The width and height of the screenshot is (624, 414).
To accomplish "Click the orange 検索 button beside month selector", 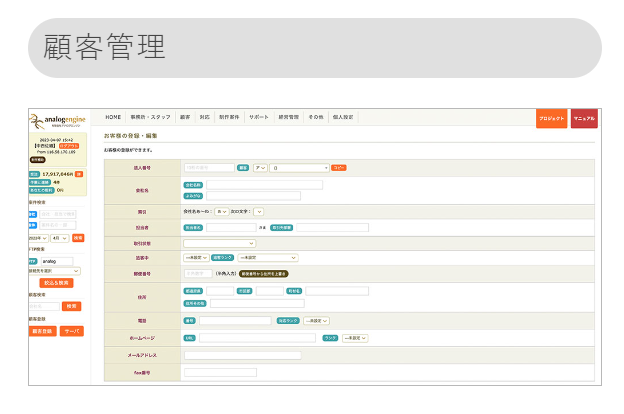I will [x=78, y=238].
